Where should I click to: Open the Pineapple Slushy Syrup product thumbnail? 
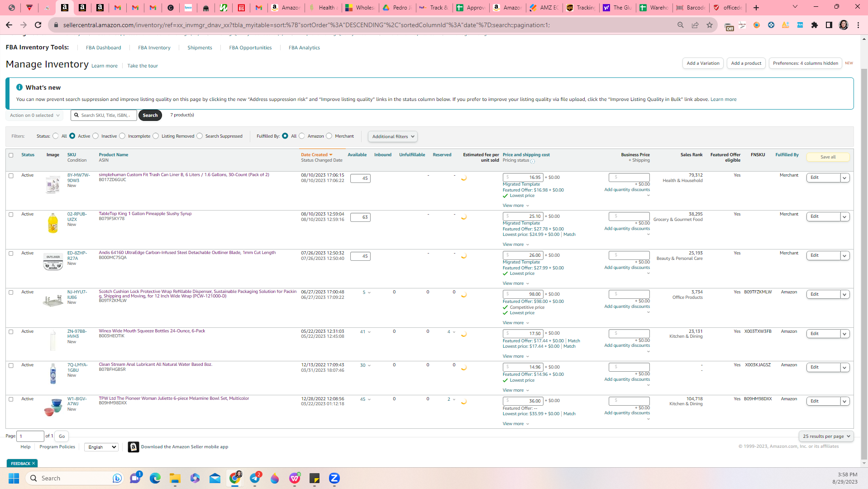[53, 223]
